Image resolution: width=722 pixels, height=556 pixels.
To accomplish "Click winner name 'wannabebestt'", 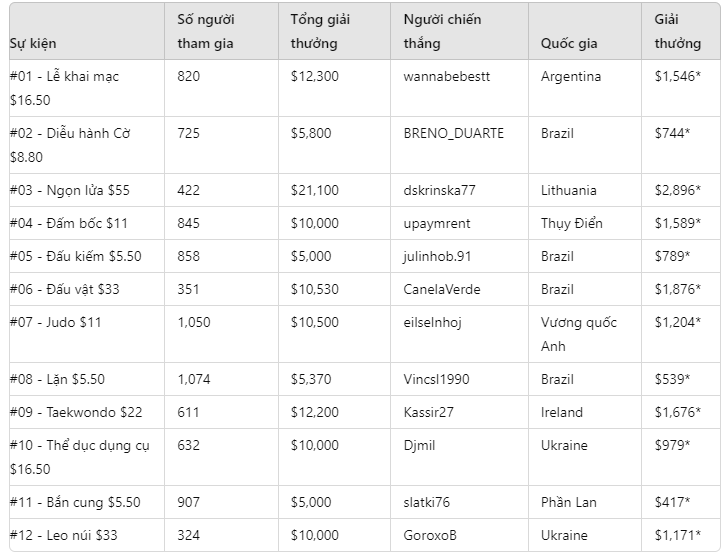I will (446, 76).
